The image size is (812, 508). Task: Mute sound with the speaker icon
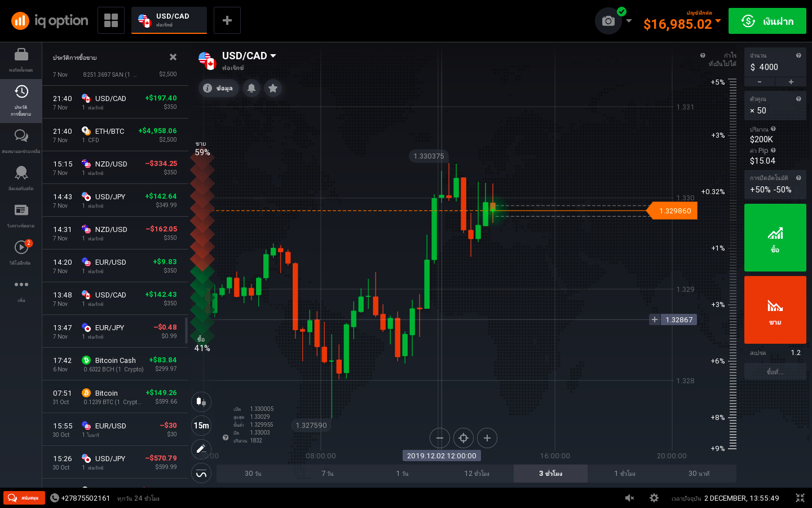pos(630,498)
